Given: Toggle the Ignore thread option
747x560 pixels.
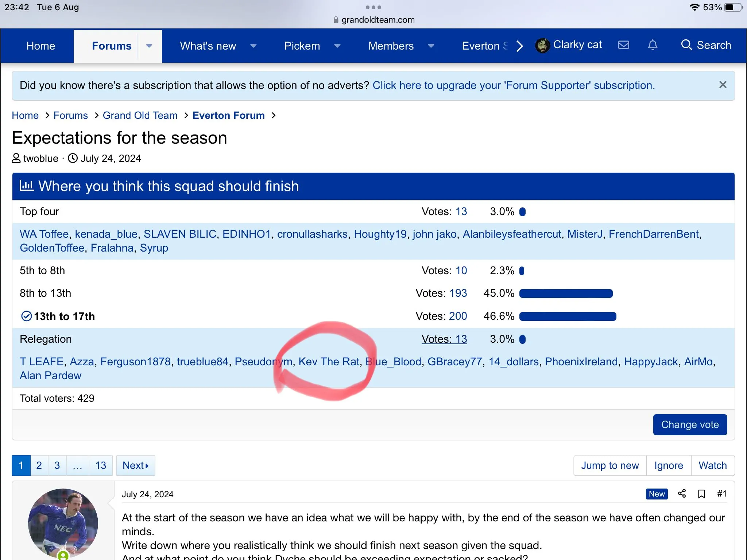Looking at the screenshot, I should (669, 465).
